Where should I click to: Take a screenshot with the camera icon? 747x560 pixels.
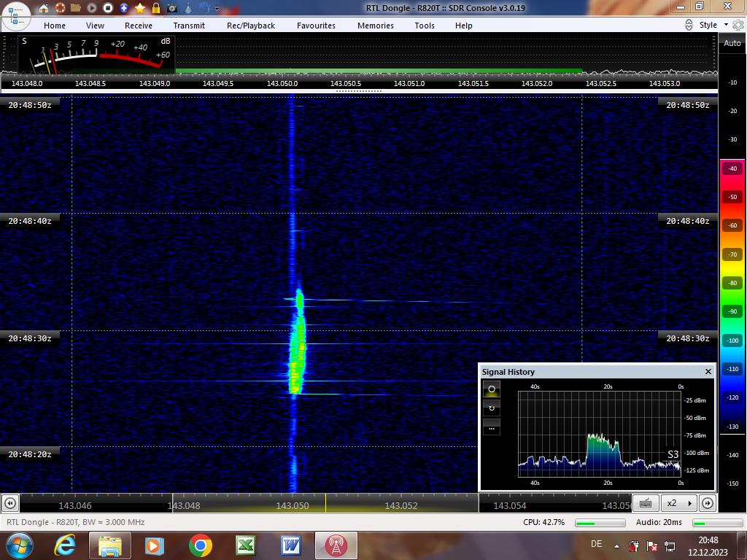click(172, 7)
